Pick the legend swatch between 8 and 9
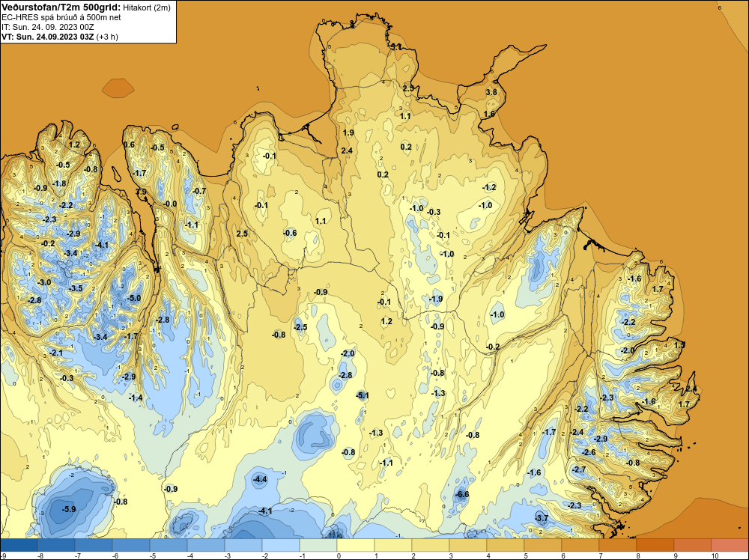 click(656, 545)
